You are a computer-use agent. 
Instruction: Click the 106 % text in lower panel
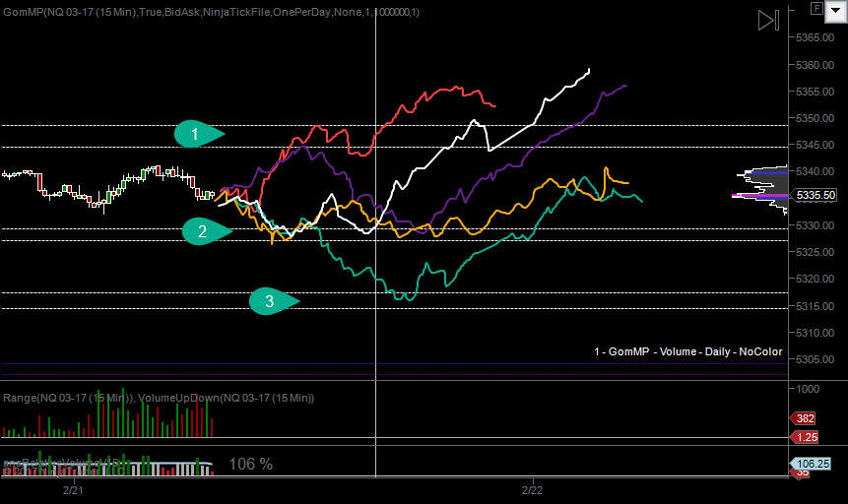tap(251, 464)
